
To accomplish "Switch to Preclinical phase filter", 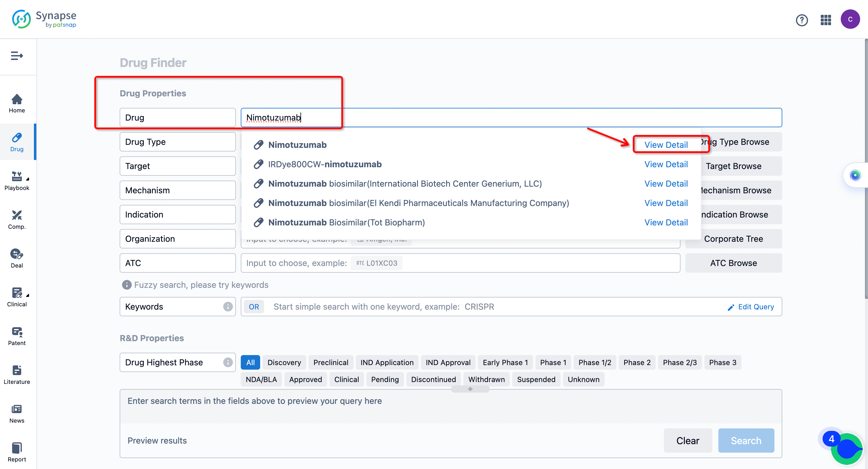I will (330, 362).
